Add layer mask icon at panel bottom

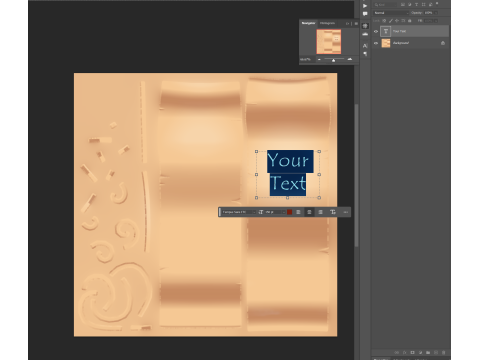click(412, 352)
